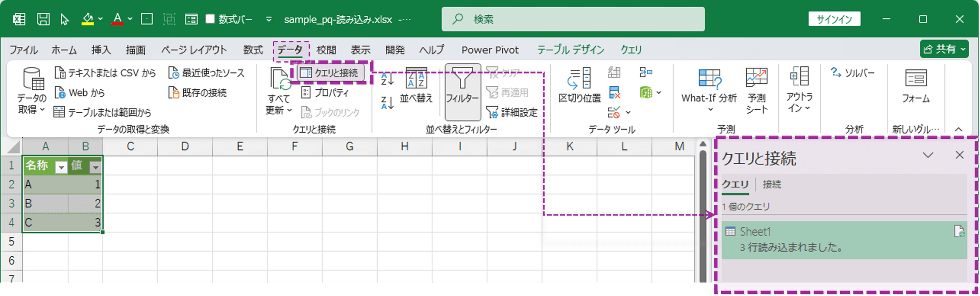Screen dimensions: 980x296
Task: Open the クエリ ribbon tab
Action: 631,50
